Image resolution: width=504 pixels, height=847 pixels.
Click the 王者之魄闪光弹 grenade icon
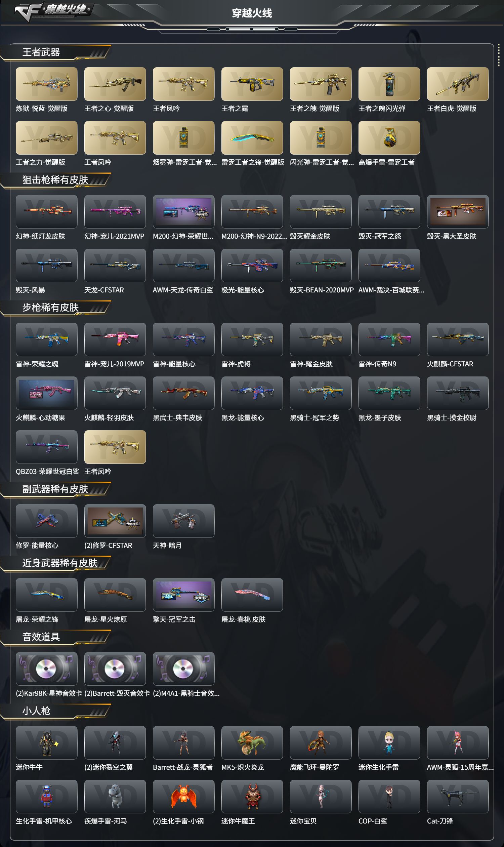[x=389, y=84]
